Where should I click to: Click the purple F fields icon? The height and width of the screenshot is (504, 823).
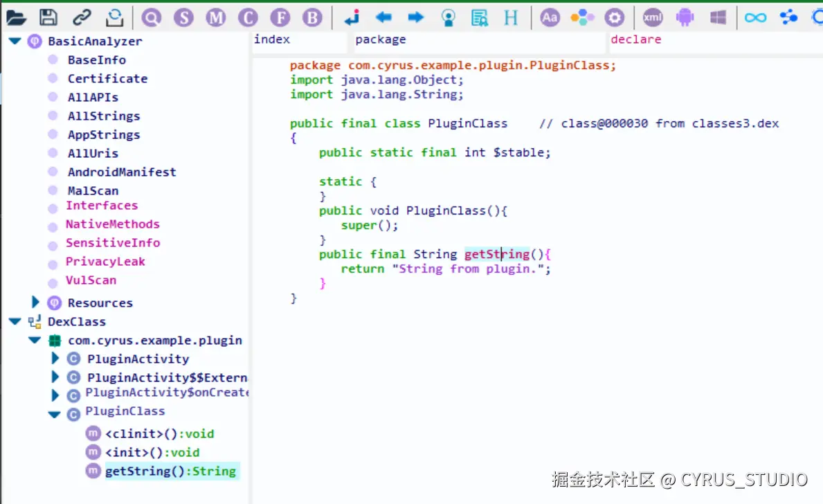[280, 18]
